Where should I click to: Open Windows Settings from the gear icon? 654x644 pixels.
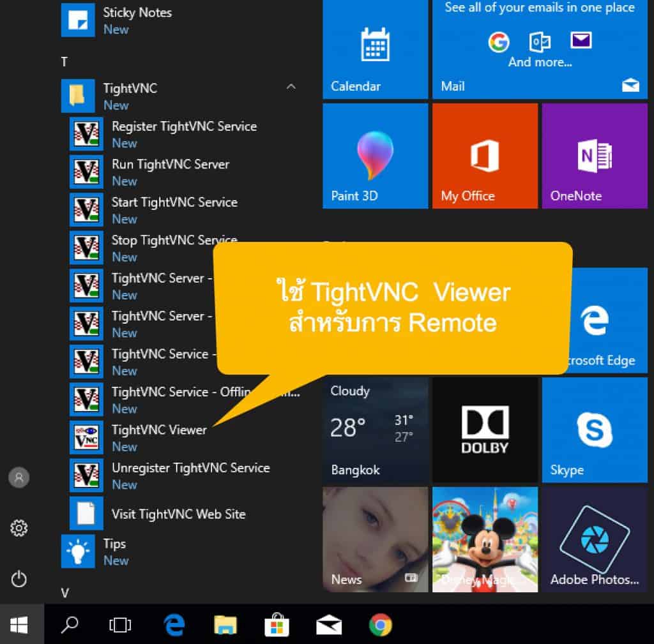[x=19, y=528]
